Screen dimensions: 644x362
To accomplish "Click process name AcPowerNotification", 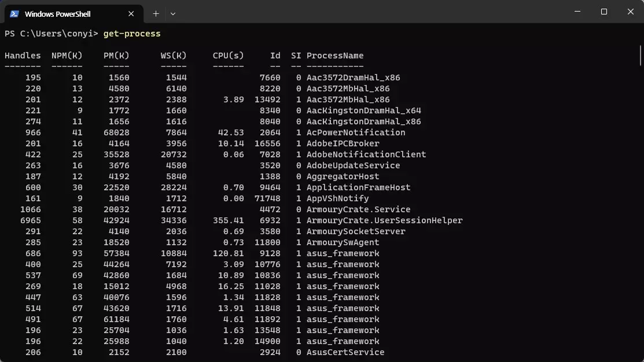I will click(356, 132).
